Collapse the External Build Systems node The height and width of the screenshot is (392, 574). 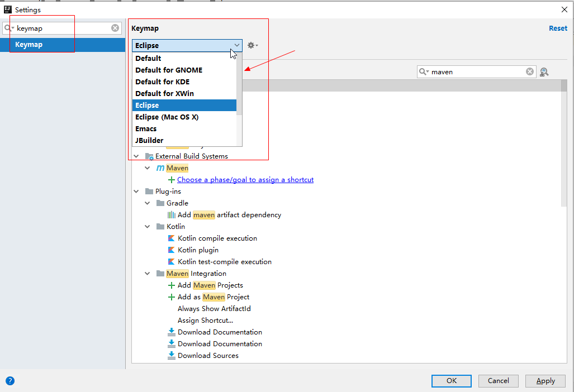tap(136, 156)
